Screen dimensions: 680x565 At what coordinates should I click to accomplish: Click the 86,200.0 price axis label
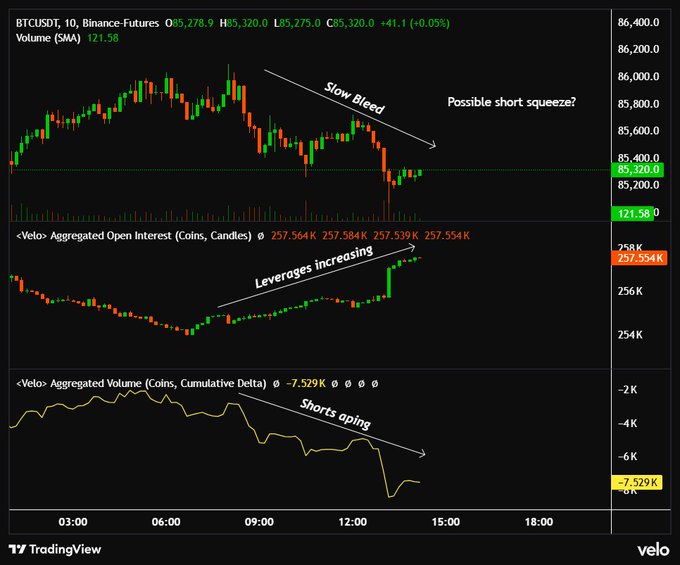(638, 49)
